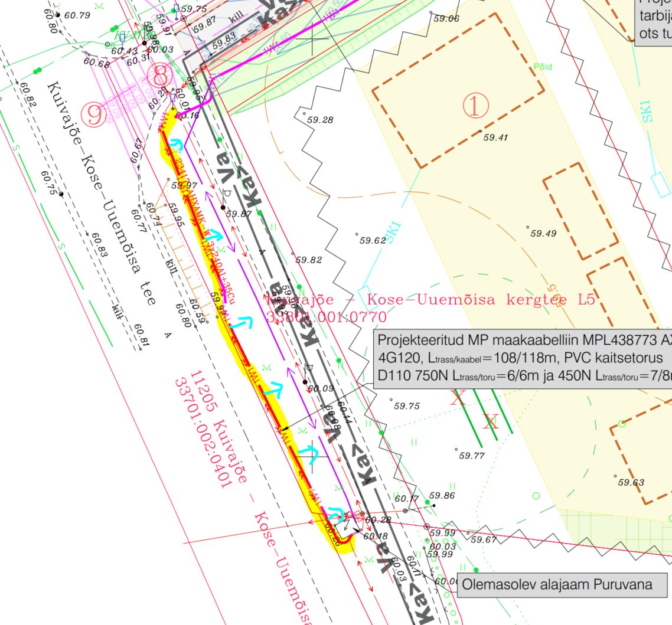Click the elevation value 59.63
Viewport: 672px width, 625px height.
631,482
